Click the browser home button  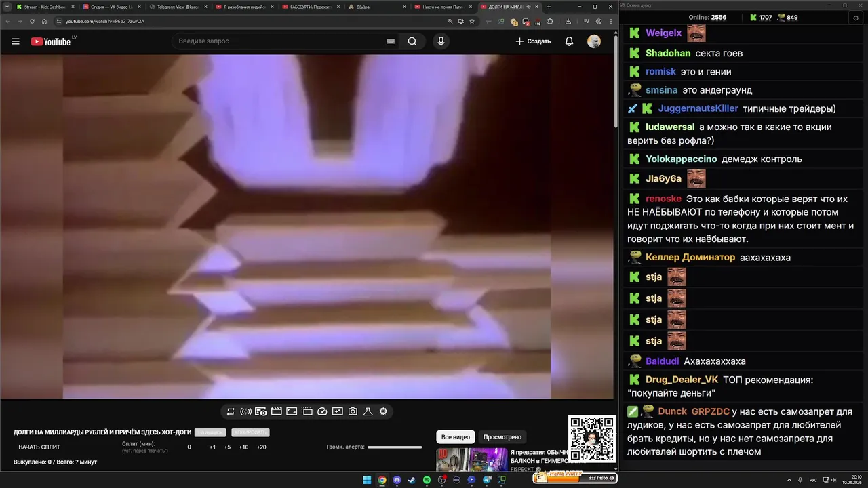(44, 21)
